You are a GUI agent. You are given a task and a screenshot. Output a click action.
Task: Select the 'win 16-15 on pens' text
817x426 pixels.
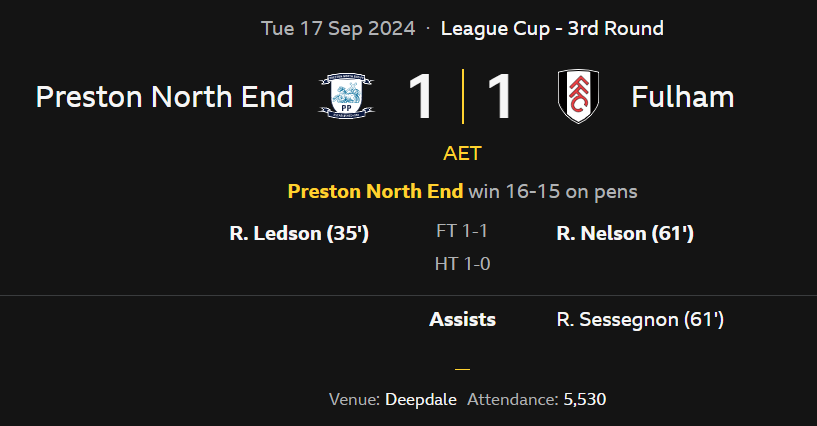click(x=553, y=190)
